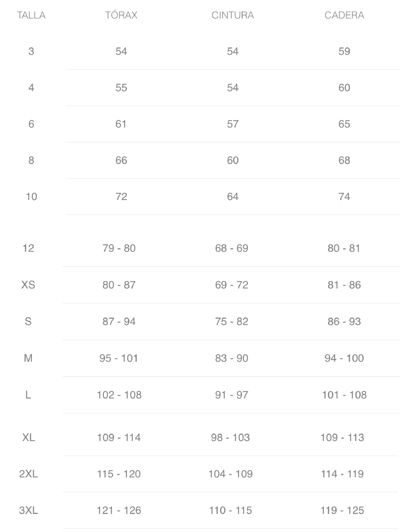Select size 10 row label
405x532 pixels.
(x=31, y=197)
